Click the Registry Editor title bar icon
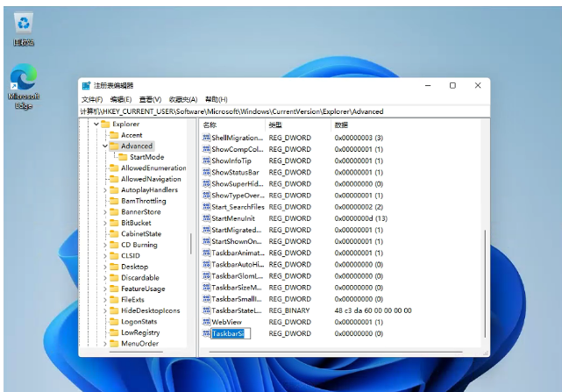The width and height of the screenshot is (562, 392). (x=86, y=86)
